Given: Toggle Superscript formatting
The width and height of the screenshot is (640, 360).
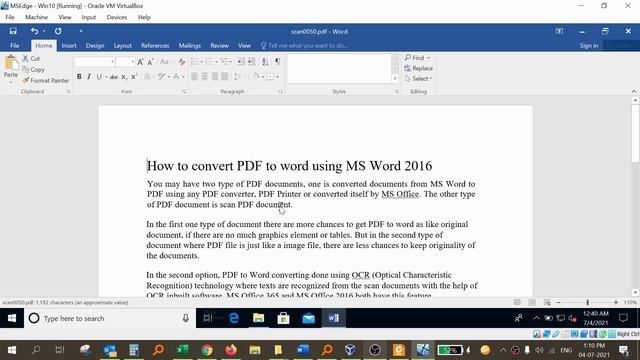Looking at the screenshot, I should pos(134,77).
